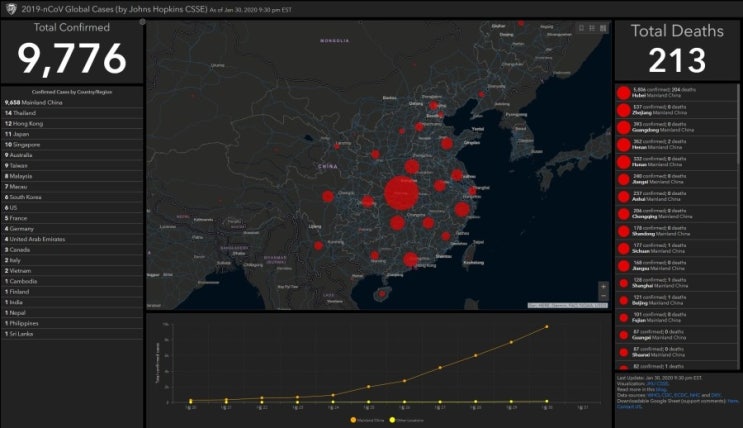Image resolution: width=743 pixels, height=428 pixels.
Task: Click the Hainan island case circle
Action: coord(382,294)
